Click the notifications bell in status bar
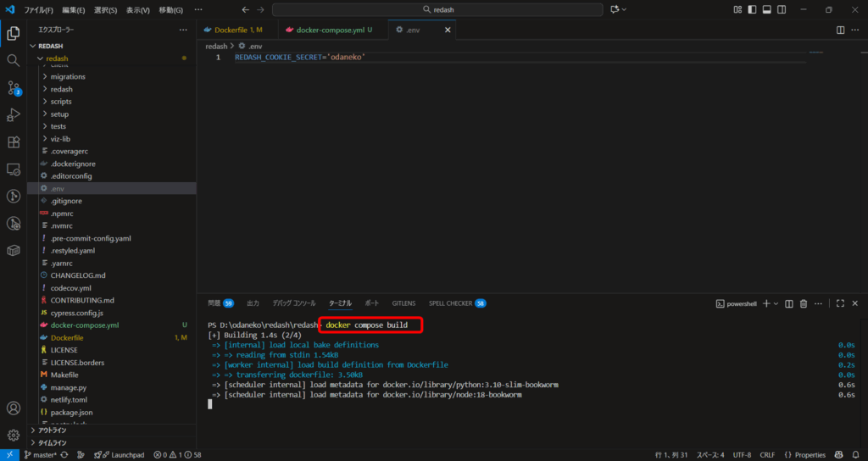This screenshot has height=461, width=868. click(855, 454)
